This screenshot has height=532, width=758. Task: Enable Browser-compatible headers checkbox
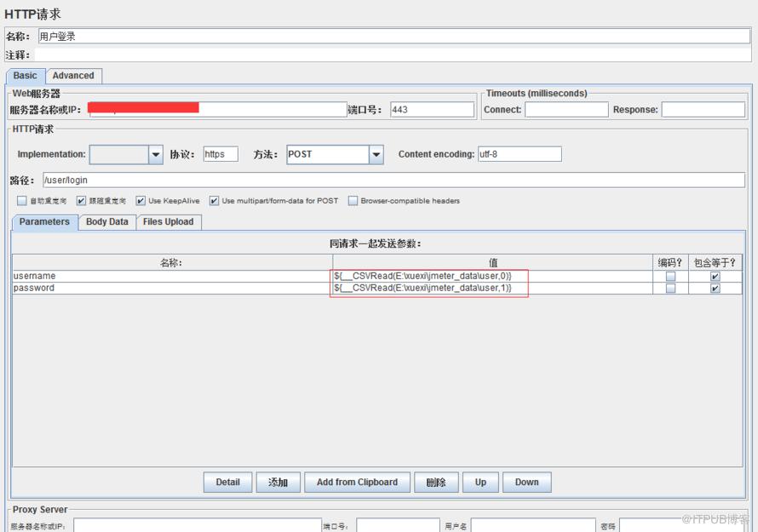pos(353,201)
